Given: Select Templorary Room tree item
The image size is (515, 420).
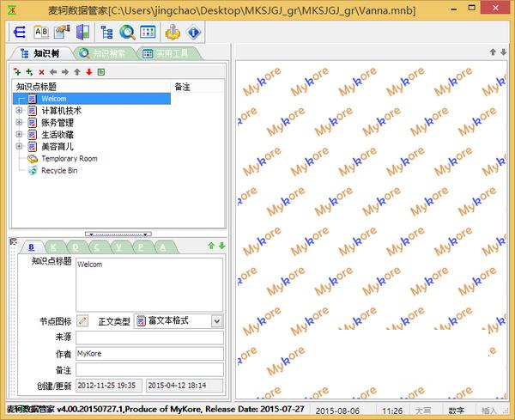Looking at the screenshot, I should click(x=69, y=159).
